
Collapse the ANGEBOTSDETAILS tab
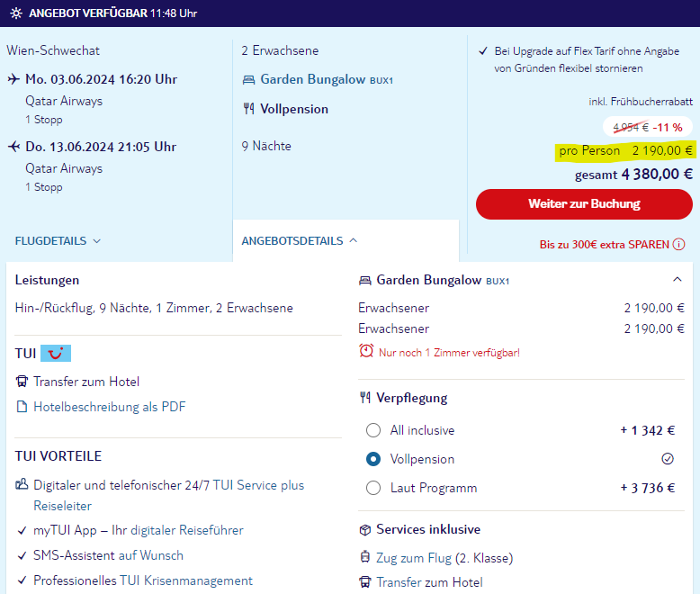pos(300,240)
